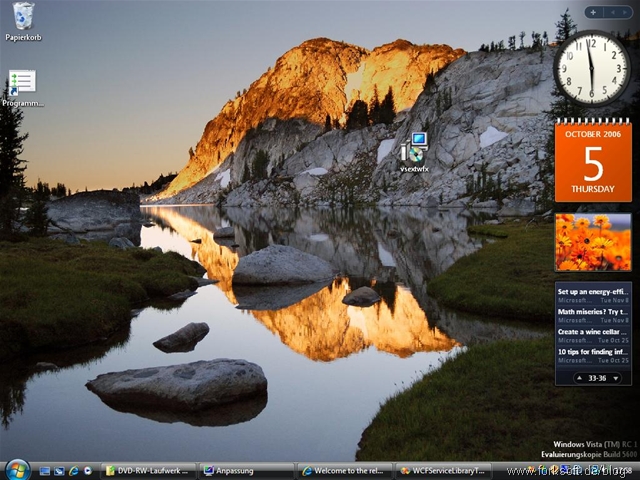Open 'Math miseries? Try t...' feed headline

593,312
